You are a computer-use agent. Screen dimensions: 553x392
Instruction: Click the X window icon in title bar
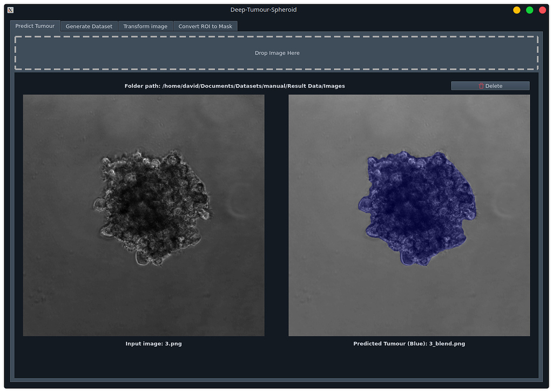tap(10, 10)
